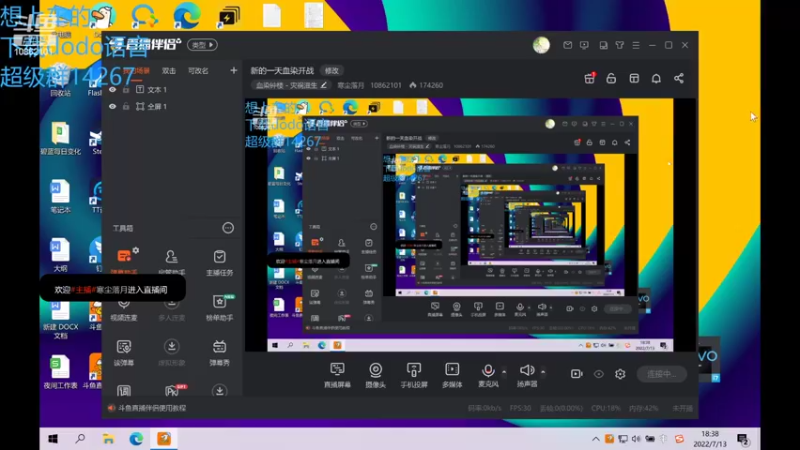Toggle lock on 文本 1 layer, main window
The image size is (800, 450).
[x=126, y=89]
